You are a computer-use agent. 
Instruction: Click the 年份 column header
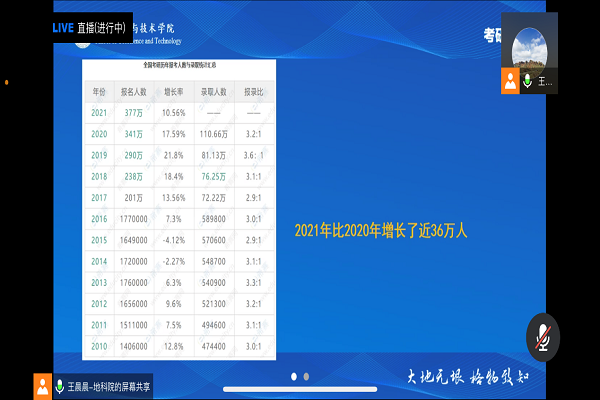click(x=99, y=90)
